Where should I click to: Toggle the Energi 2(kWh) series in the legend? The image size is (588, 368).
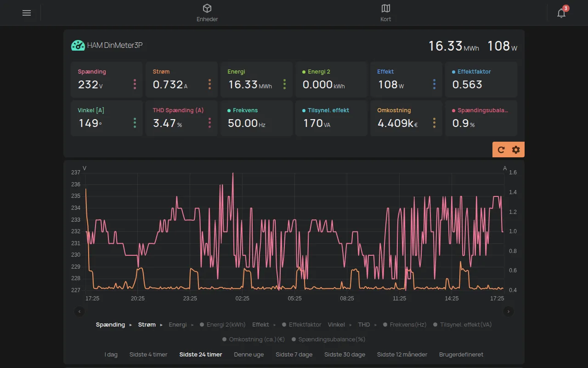pos(223,325)
